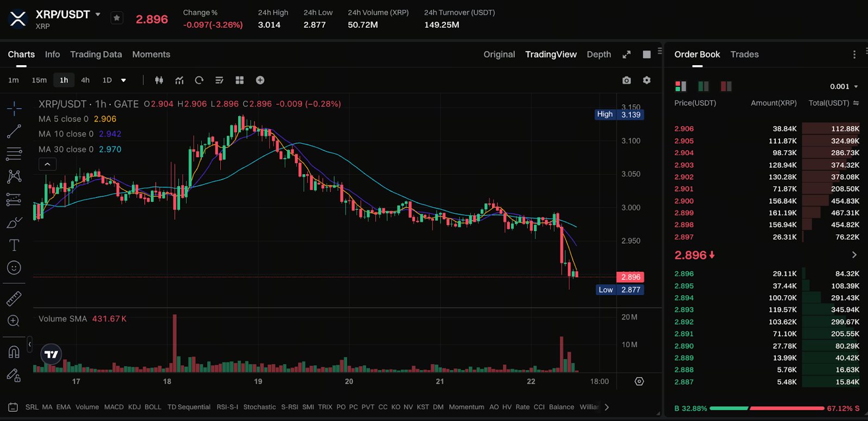Image resolution: width=868 pixels, height=421 pixels.
Task: Open order book more options menu
Action: pyautogui.click(x=854, y=54)
